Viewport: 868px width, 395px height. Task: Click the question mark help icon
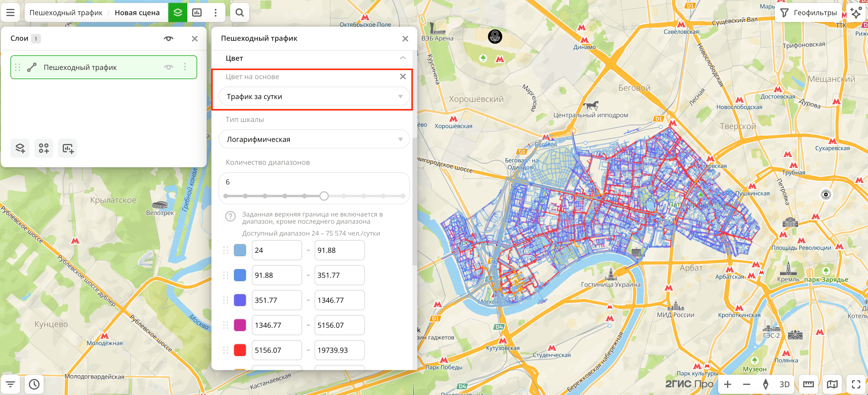coord(230,216)
